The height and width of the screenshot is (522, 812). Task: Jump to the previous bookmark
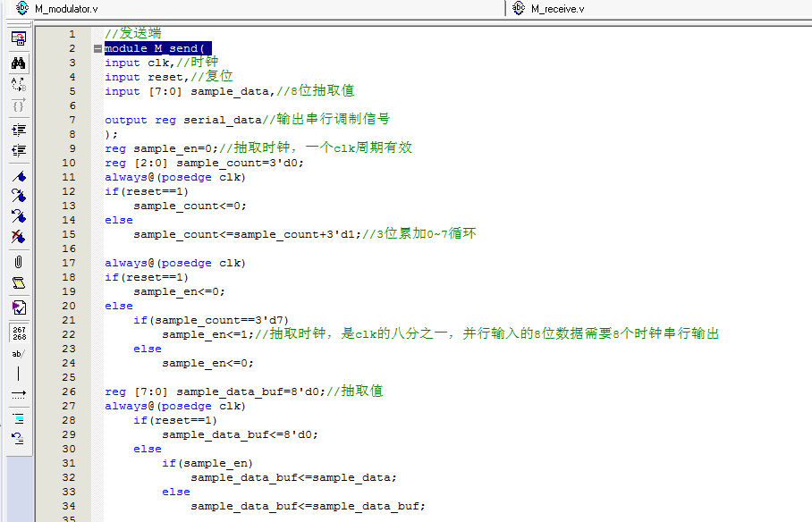pos(19,216)
